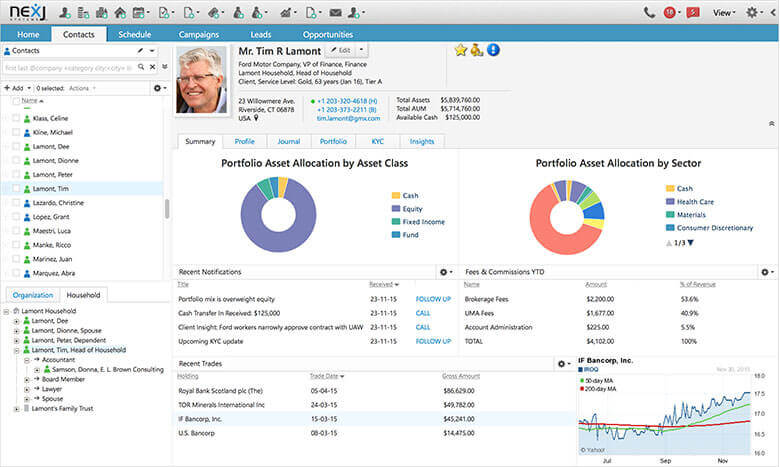This screenshot has width=780, height=467.
Task: Open Recent Trades gear menu
Action: 562,364
